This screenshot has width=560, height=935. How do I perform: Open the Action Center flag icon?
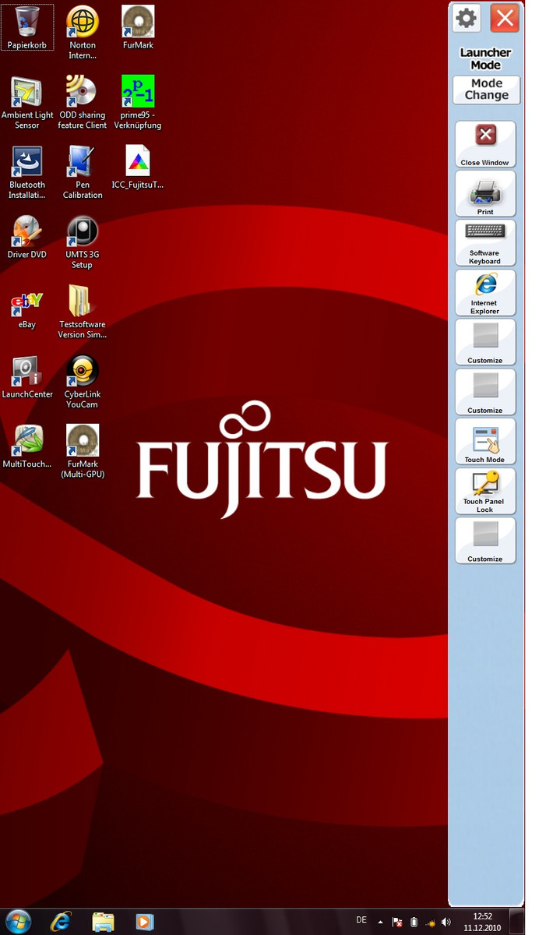click(x=396, y=922)
